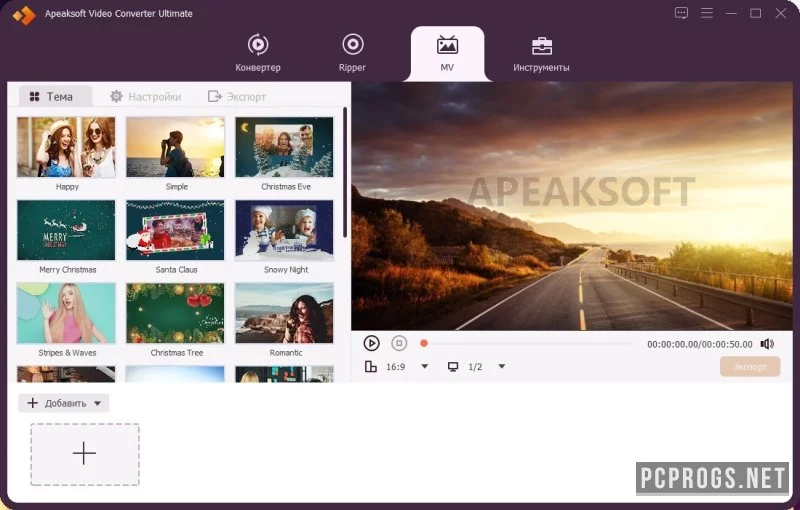
Task: Play the MV preview
Action: pos(371,343)
